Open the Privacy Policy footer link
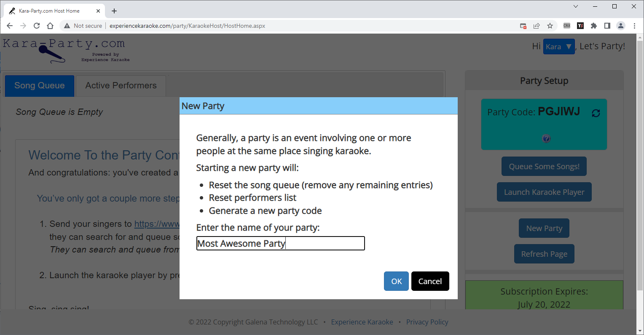The width and height of the screenshot is (644, 335). (x=427, y=322)
